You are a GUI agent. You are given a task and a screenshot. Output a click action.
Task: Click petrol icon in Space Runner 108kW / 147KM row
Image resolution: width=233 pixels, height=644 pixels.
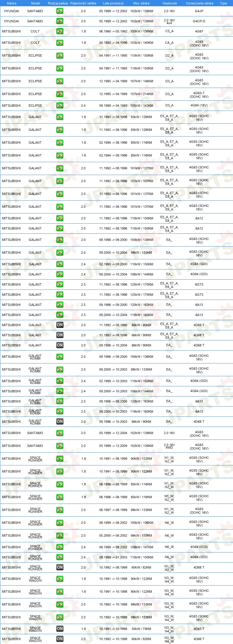[60, 547]
